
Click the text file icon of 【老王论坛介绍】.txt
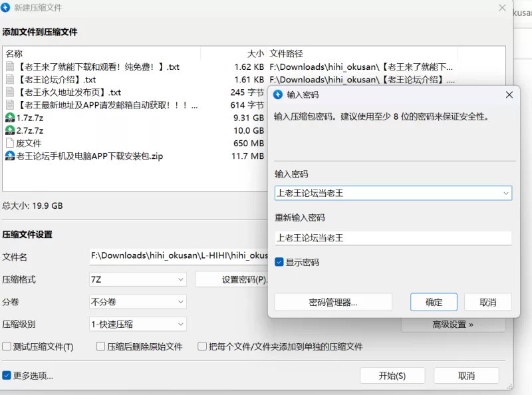10,79
